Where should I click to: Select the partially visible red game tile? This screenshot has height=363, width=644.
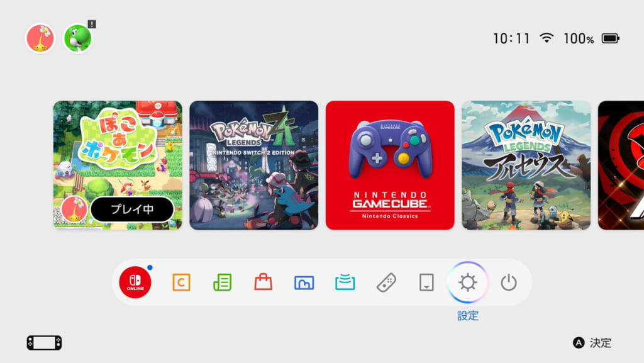621,165
